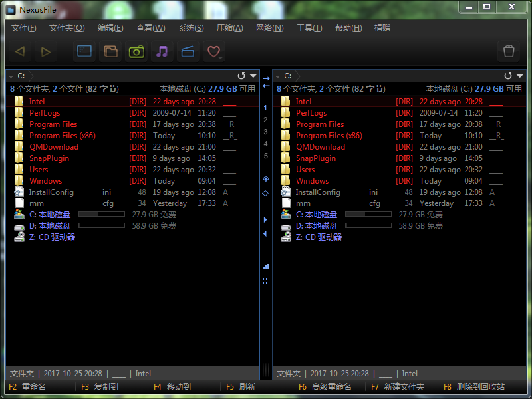This screenshot has width=532, height=399.
Task: Click F5 刷新 button
Action: [x=241, y=387]
